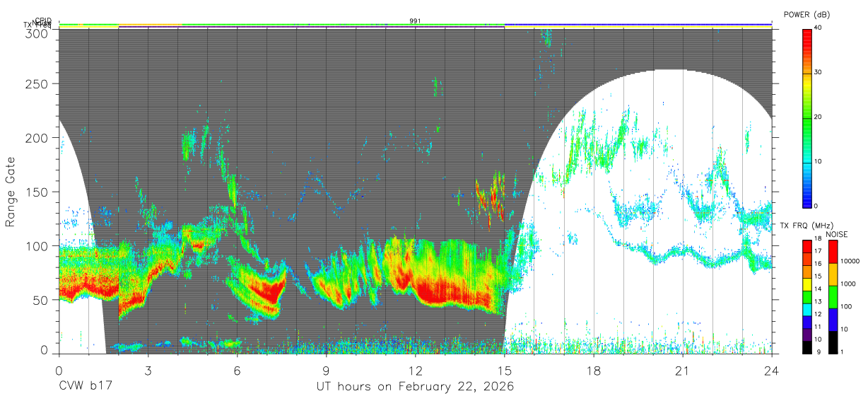The image size is (868, 401).
Task: Click the 17 label on TX frequency scale
Action: point(818,252)
